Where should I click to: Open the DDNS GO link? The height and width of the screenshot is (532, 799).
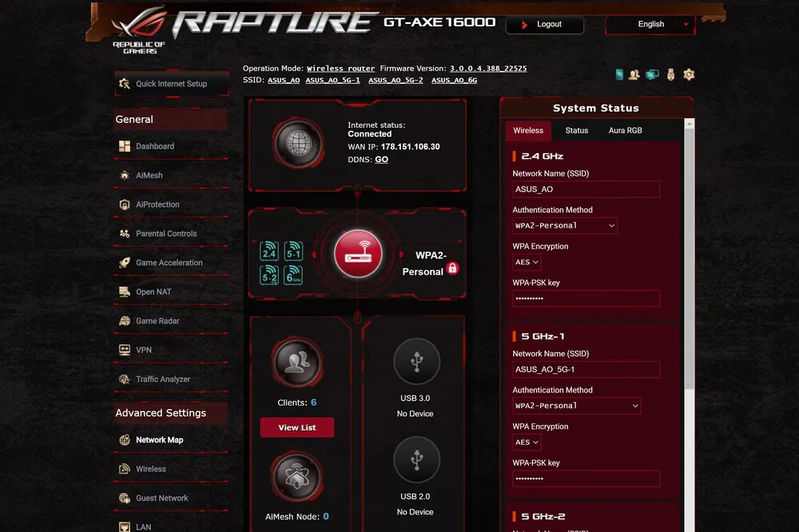click(x=381, y=160)
